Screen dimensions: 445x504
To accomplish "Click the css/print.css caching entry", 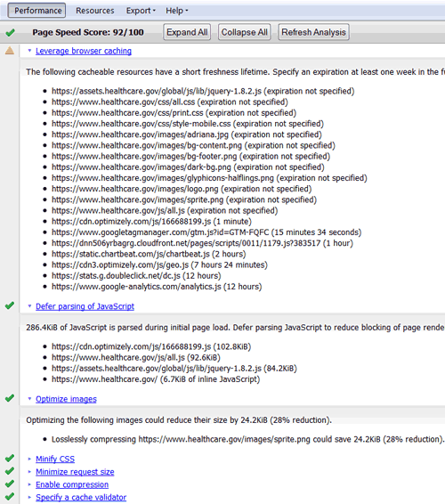I will point(174,113).
